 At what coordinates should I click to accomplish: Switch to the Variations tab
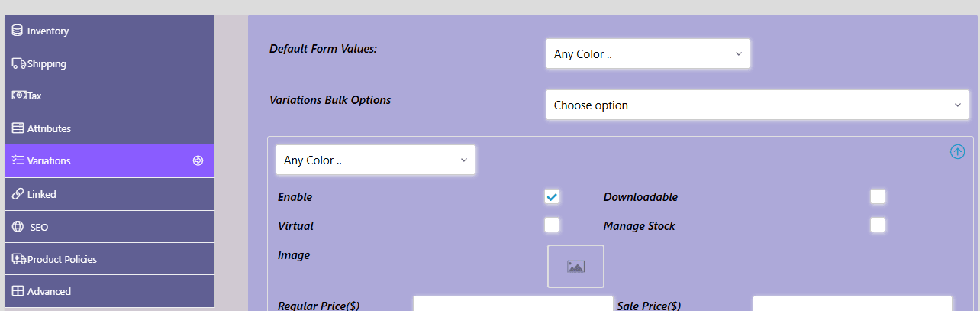[x=109, y=160]
